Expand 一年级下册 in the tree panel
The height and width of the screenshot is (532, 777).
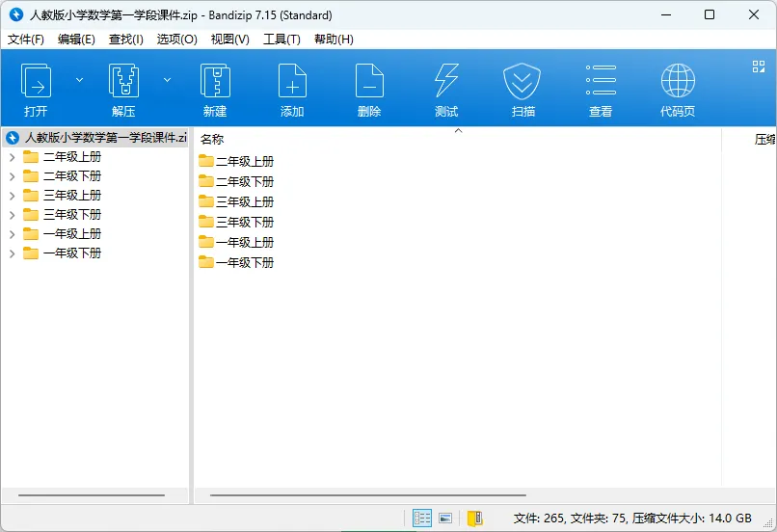coord(13,254)
